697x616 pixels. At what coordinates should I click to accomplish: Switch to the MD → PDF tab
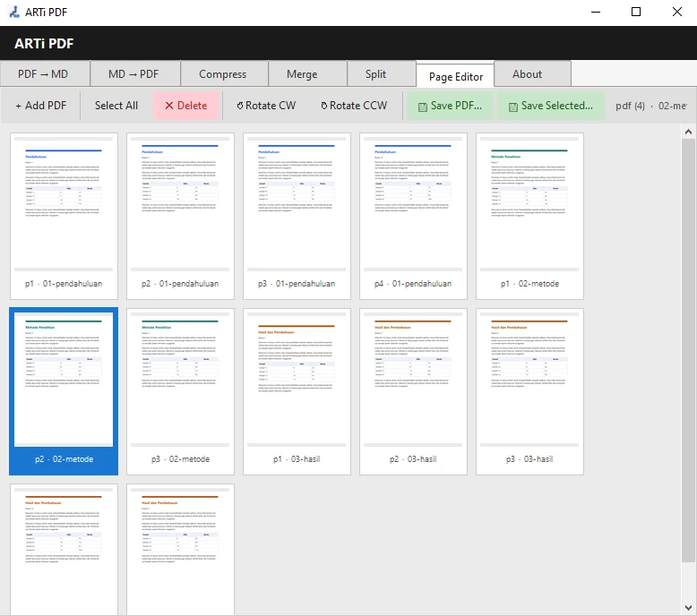pos(134,74)
